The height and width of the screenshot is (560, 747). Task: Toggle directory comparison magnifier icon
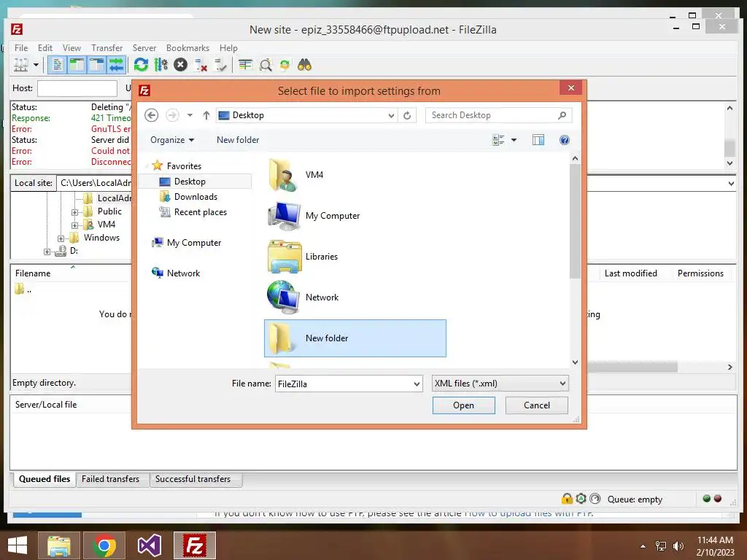(x=266, y=65)
